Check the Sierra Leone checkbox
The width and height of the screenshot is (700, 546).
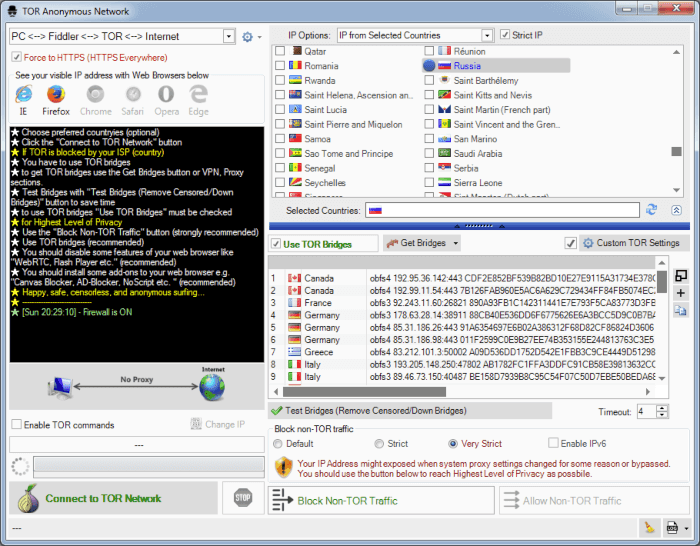(x=429, y=183)
